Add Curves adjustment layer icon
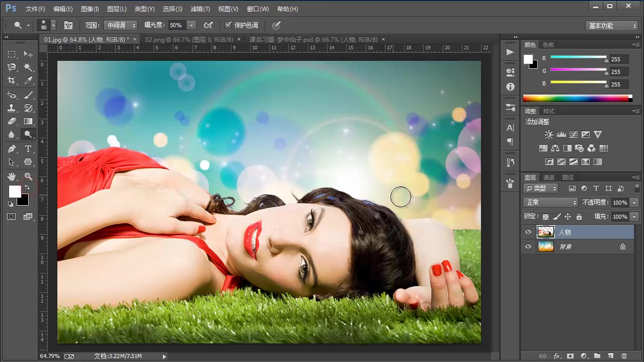Viewport: 644px width, 362px height. 573,134
